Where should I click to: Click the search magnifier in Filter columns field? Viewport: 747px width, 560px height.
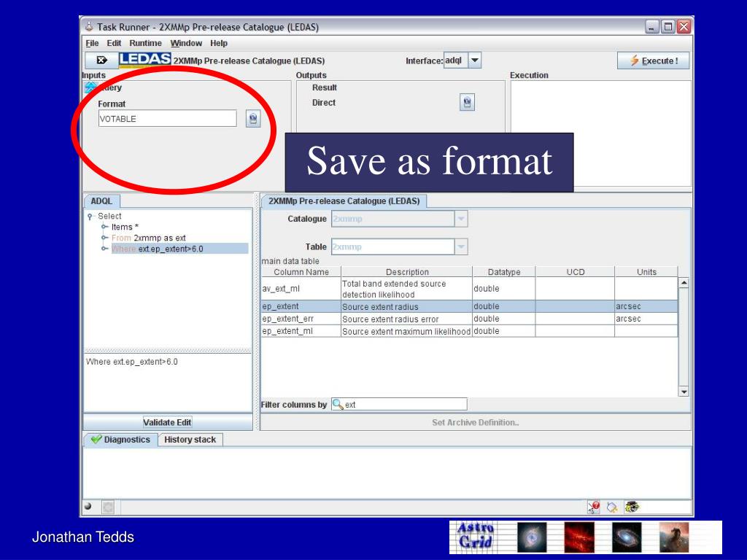point(337,404)
